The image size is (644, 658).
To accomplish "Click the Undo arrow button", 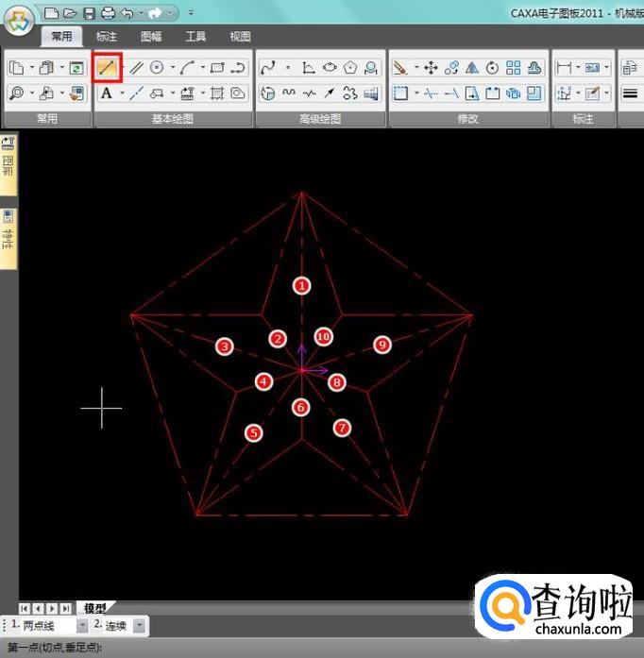I will pos(127,13).
